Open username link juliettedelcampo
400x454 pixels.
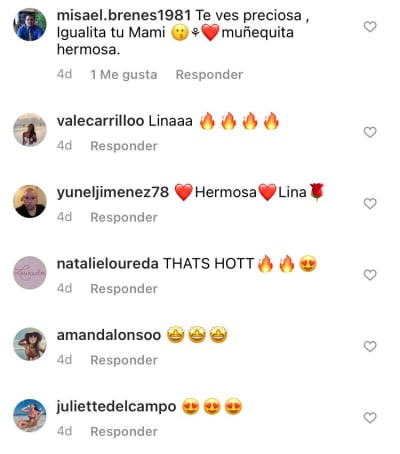(x=116, y=407)
